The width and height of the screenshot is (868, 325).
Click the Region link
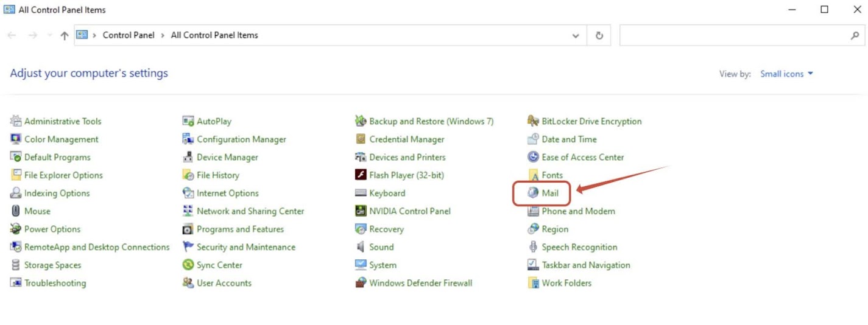[555, 229]
